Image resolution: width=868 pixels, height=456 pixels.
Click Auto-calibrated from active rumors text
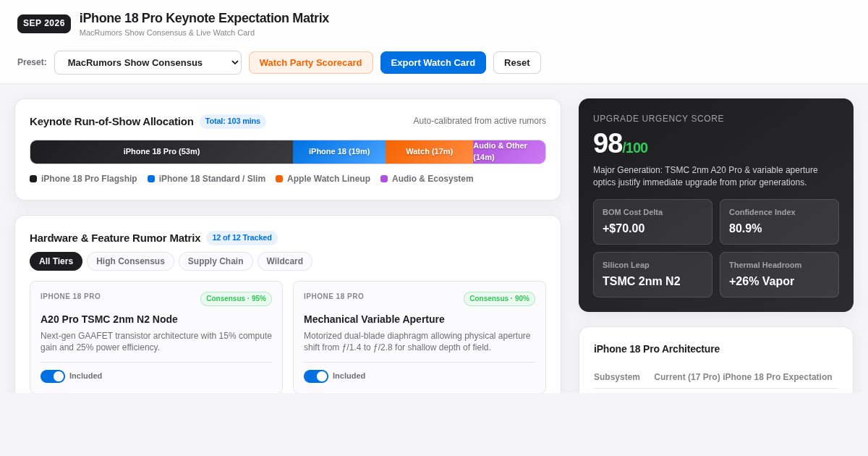click(480, 121)
